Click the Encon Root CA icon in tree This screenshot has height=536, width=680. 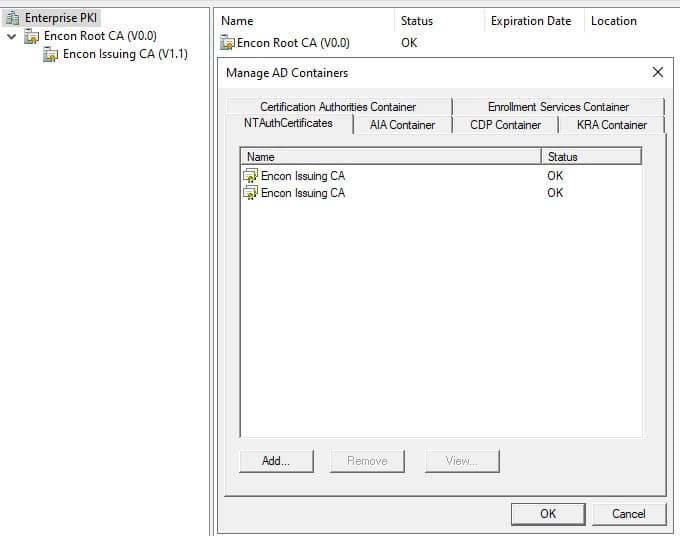[x=32, y=37]
